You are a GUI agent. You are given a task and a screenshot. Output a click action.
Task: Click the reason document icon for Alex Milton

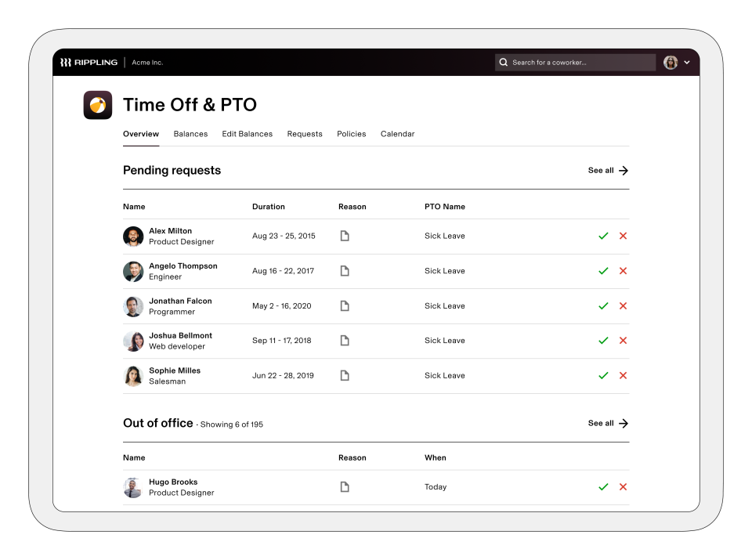pyautogui.click(x=345, y=235)
